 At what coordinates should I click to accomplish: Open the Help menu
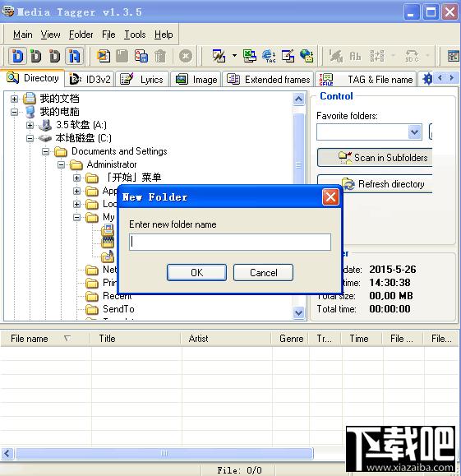164,35
